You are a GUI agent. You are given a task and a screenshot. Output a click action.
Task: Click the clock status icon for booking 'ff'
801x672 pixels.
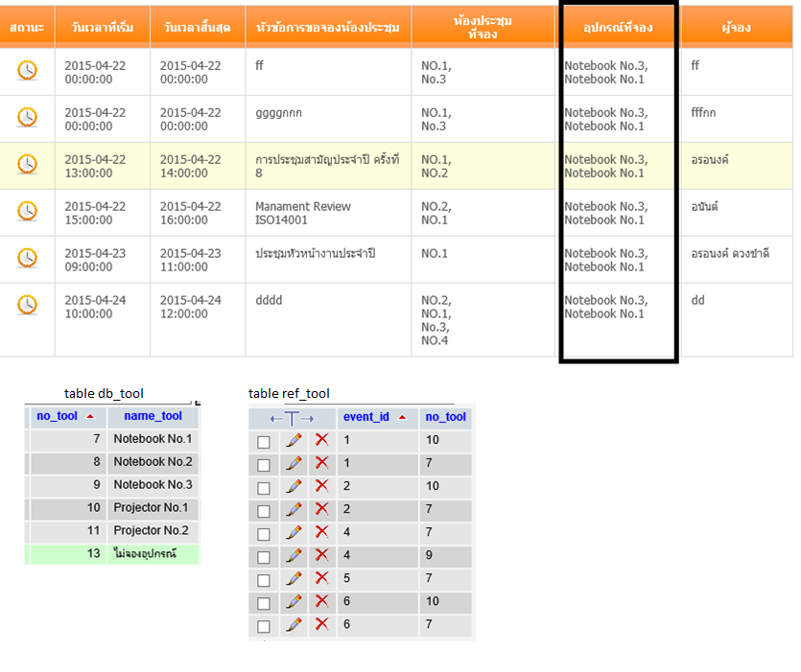(x=28, y=70)
